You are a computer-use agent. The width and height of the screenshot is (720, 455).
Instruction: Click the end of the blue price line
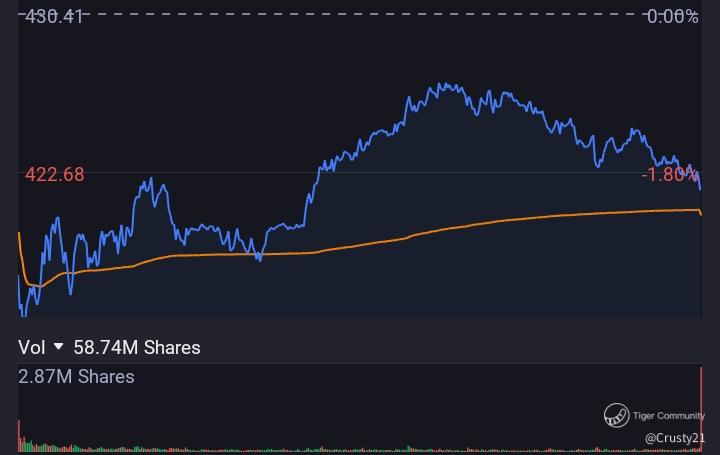(700, 189)
